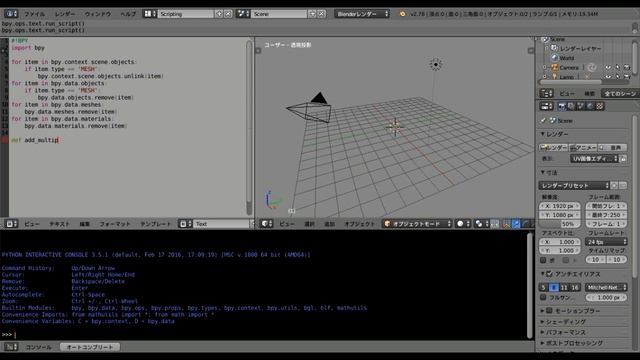This screenshot has height=360, width=640.
Task: Open the Blenderレンダー engine dropdown
Action: click(x=362, y=14)
